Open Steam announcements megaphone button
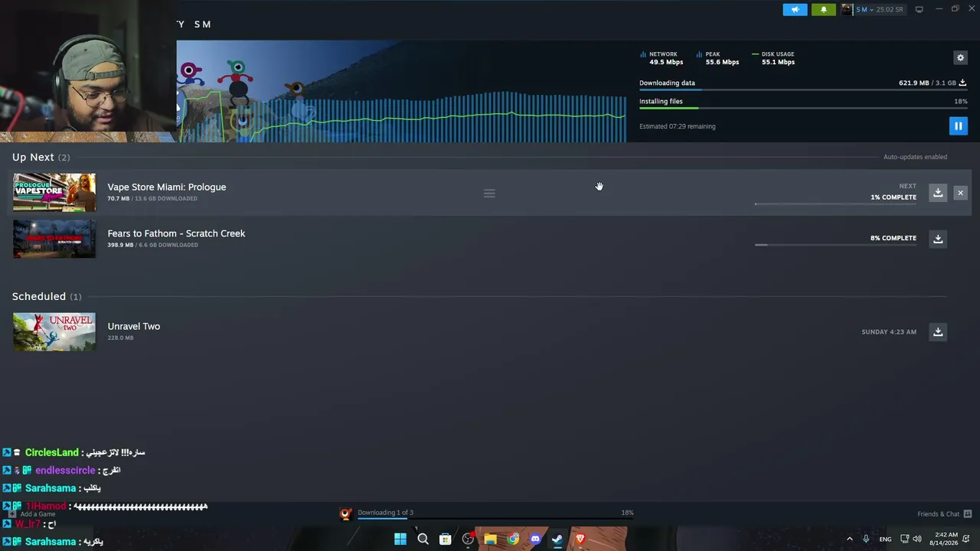Image resolution: width=980 pixels, height=551 pixels. coord(795,9)
